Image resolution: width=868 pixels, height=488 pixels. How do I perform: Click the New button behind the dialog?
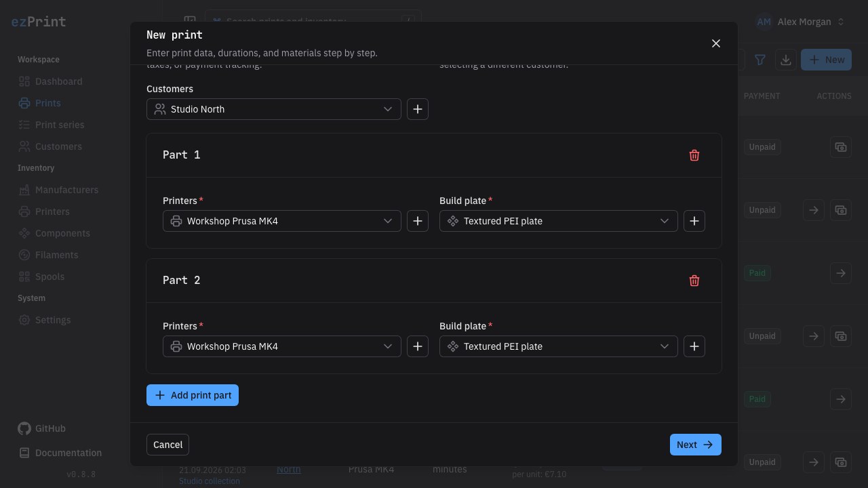tap(827, 60)
